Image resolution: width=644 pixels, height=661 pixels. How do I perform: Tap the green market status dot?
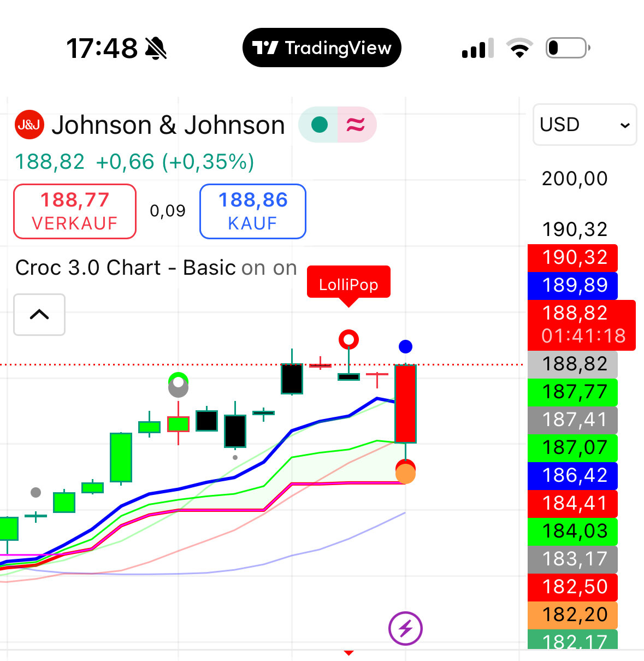(319, 125)
